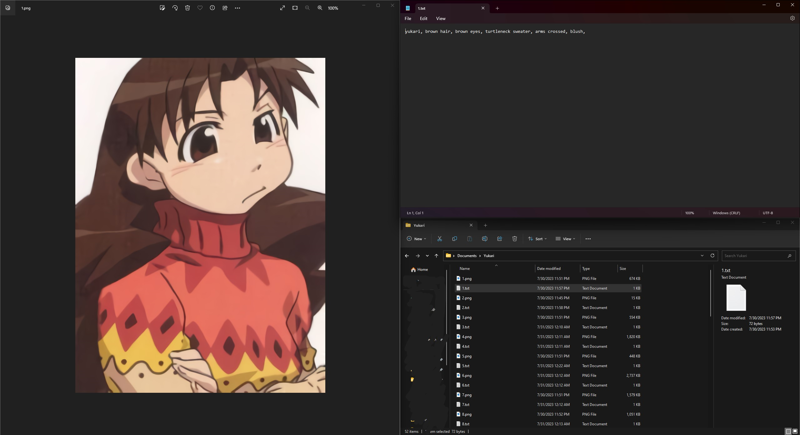Click the Share icon in Explorer toolbar
Image resolution: width=800 pixels, height=435 pixels.
click(x=499, y=239)
